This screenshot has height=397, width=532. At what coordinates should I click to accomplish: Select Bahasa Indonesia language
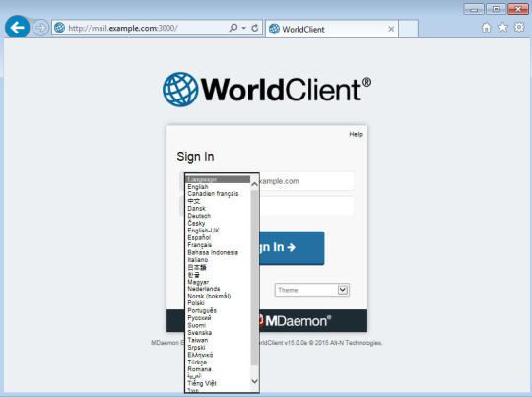pyautogui.click(x=213, y=252)
